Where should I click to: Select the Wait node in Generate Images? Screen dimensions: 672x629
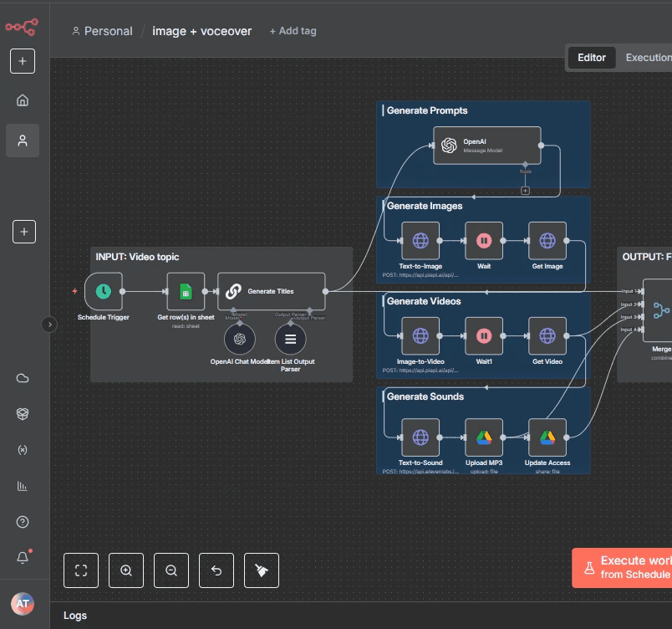(484, 241)
